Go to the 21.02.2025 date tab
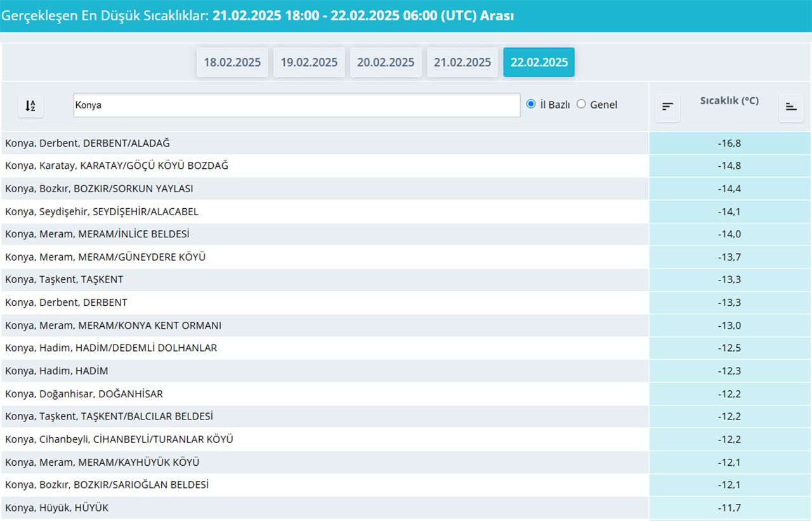The image size is (812, 521). point(462,62)
